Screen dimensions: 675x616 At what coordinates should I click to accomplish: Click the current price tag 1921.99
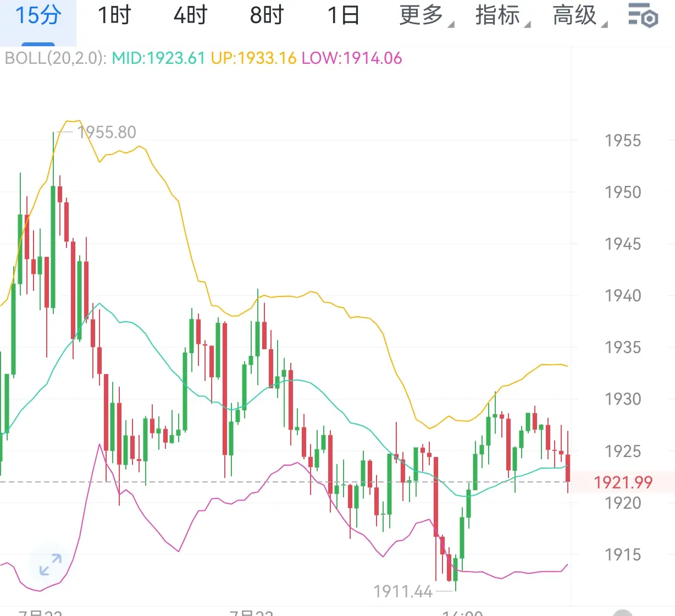(x=623, y=482)
